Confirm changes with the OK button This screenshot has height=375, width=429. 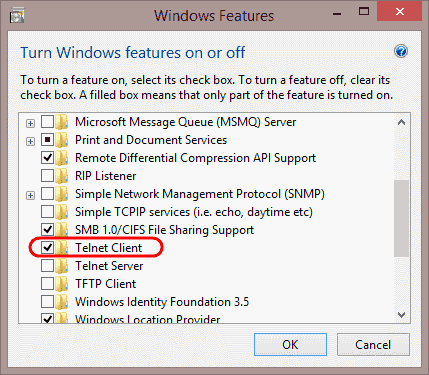290,345
